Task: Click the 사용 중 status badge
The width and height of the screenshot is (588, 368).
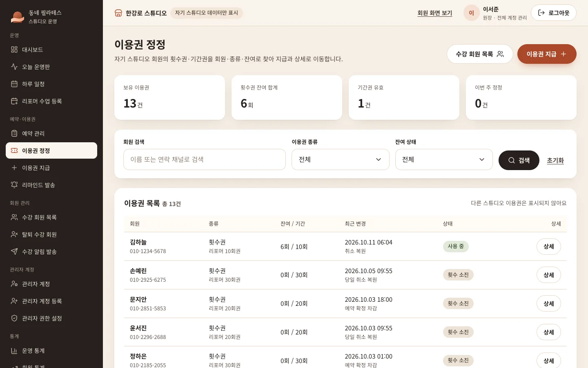Action: (x=456, y=247)
